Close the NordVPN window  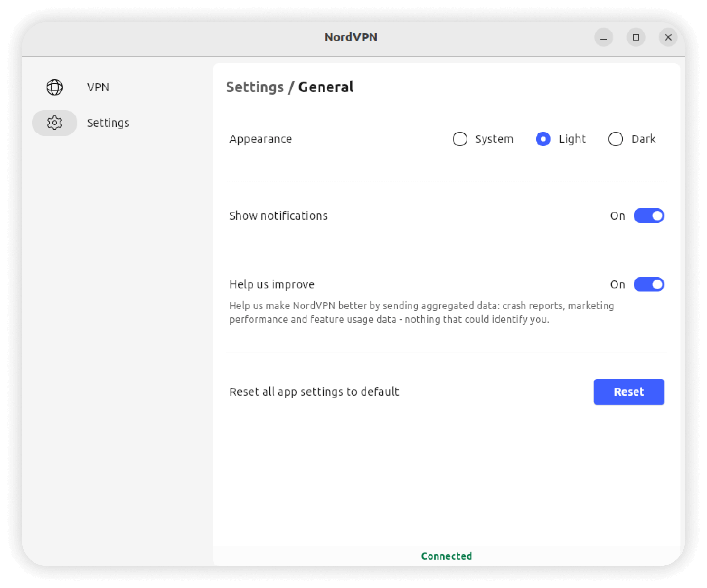pyautogui.click(x=668, y=37)
